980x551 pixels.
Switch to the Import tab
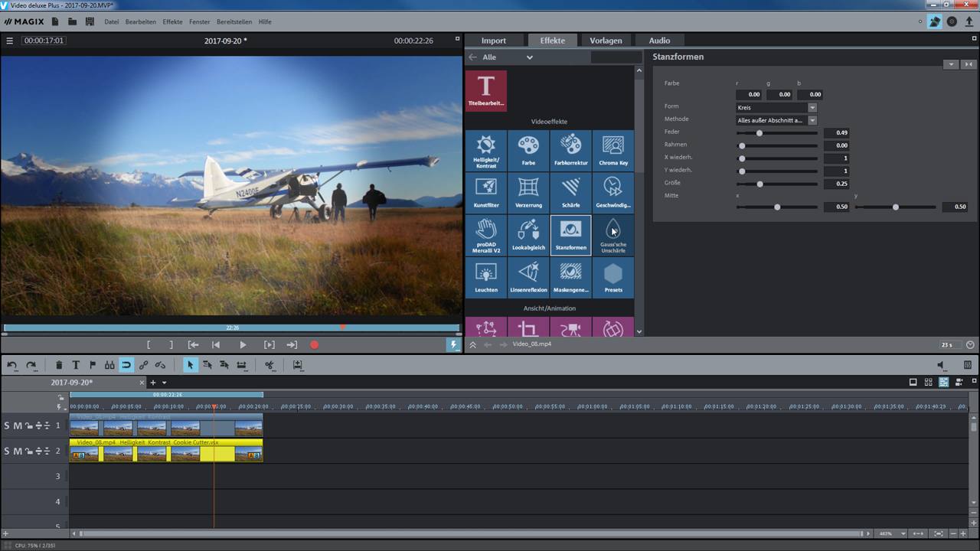pos(494,41)
